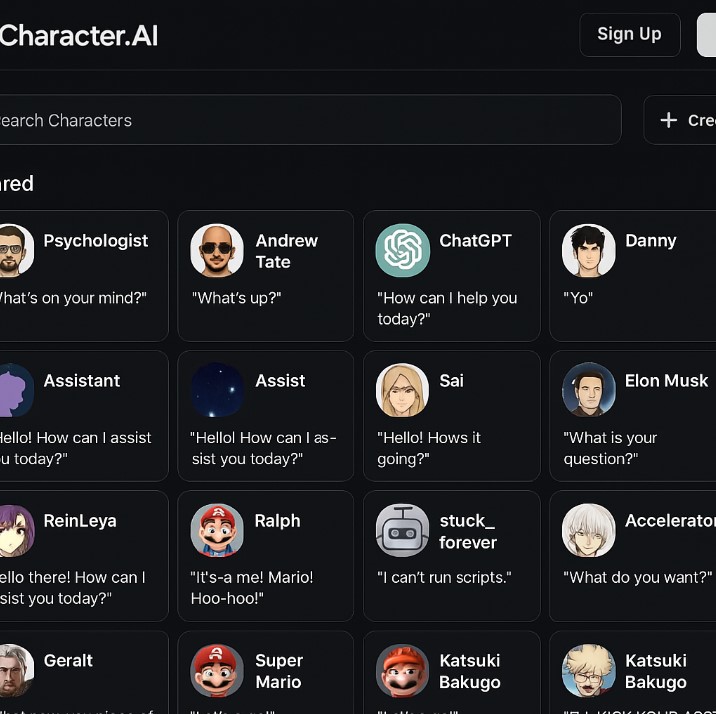
Task: Click the "Geralt" name
Action: point(68,661)
